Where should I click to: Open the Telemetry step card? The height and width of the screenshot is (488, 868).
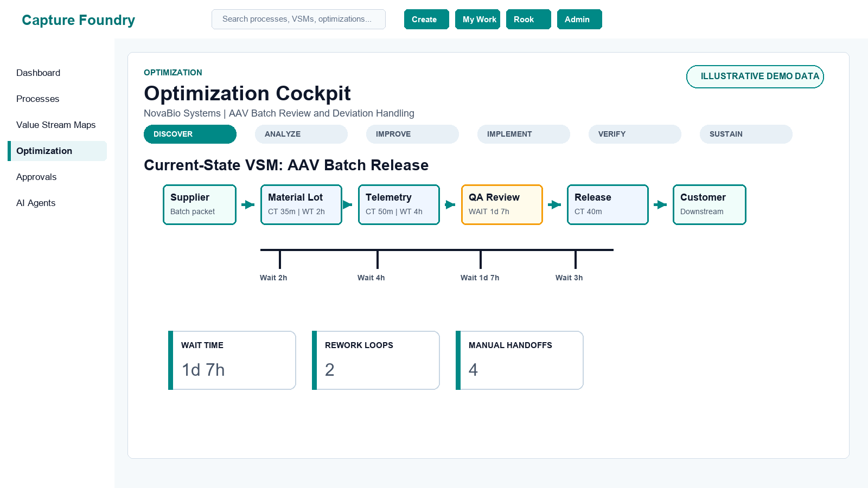coord(399,204)
